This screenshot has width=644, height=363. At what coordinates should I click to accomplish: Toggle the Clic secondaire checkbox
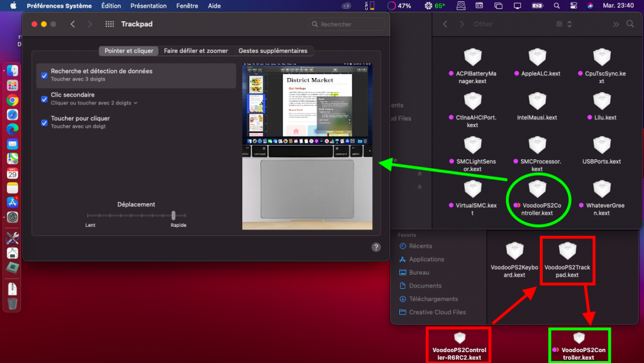click(44, 99)
